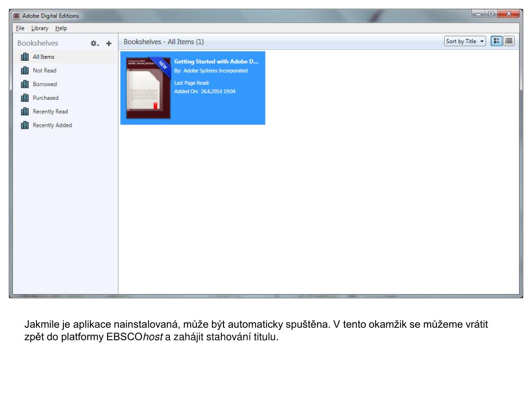Select the Not Read shelf label

[x=45, y=70]
